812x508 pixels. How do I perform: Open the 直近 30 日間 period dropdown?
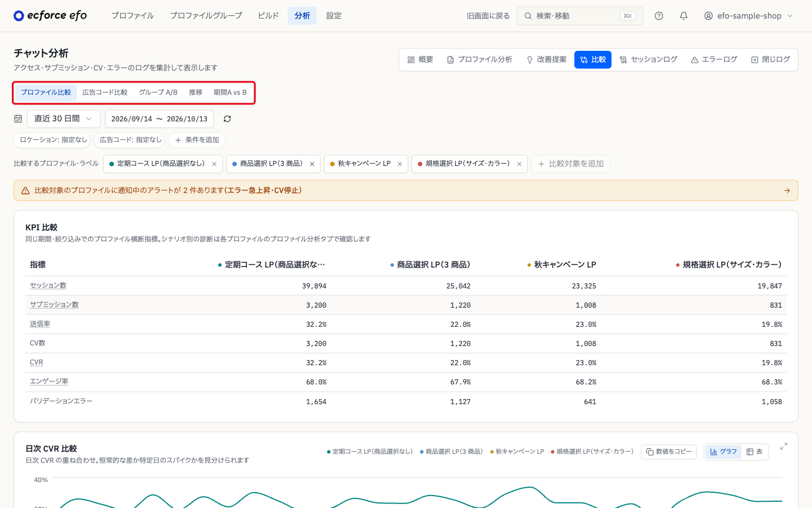pyautogui.click(x=64, y=119)
